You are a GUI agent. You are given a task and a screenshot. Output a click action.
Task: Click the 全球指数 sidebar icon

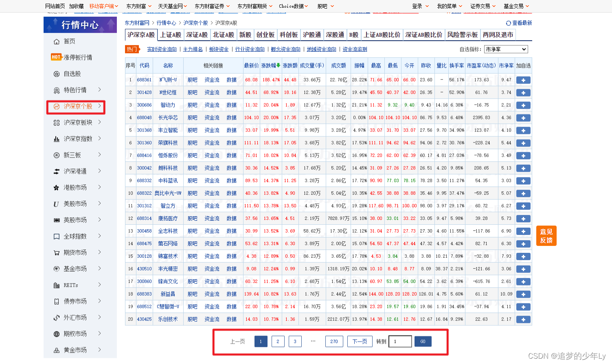(x=57, y=237)
